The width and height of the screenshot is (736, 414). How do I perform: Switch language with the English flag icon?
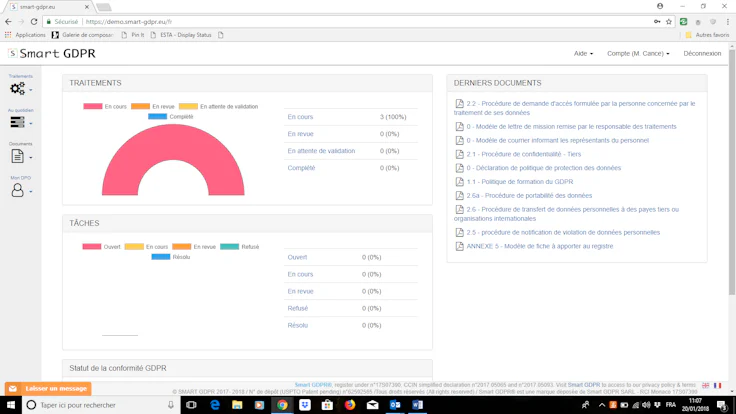coord(705,385)
